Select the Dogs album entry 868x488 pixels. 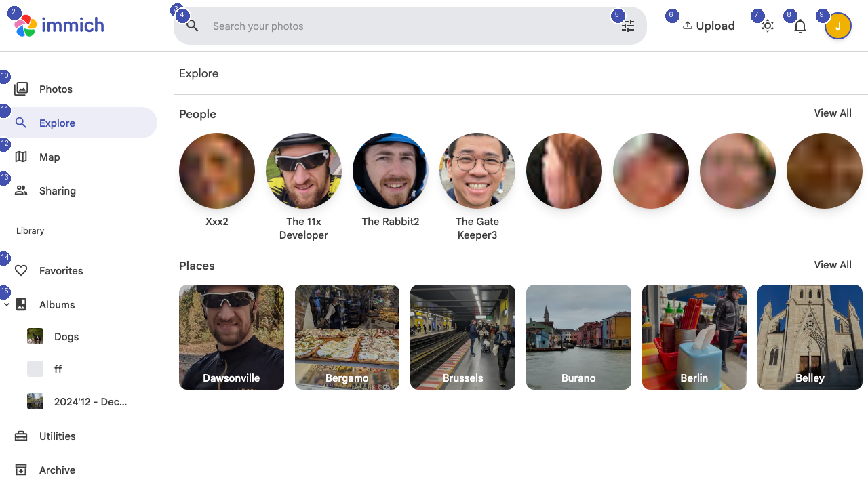coord(66,336)
